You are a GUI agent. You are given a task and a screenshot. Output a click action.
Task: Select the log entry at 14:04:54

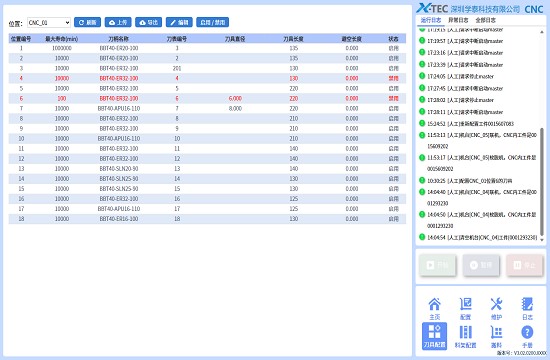click(x=482, y=238)
